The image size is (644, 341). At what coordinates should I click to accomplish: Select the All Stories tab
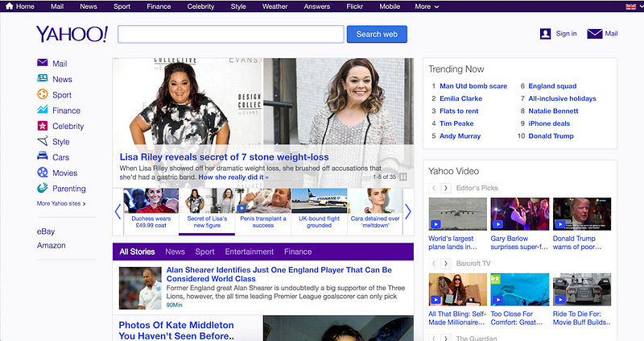point(137,252)
